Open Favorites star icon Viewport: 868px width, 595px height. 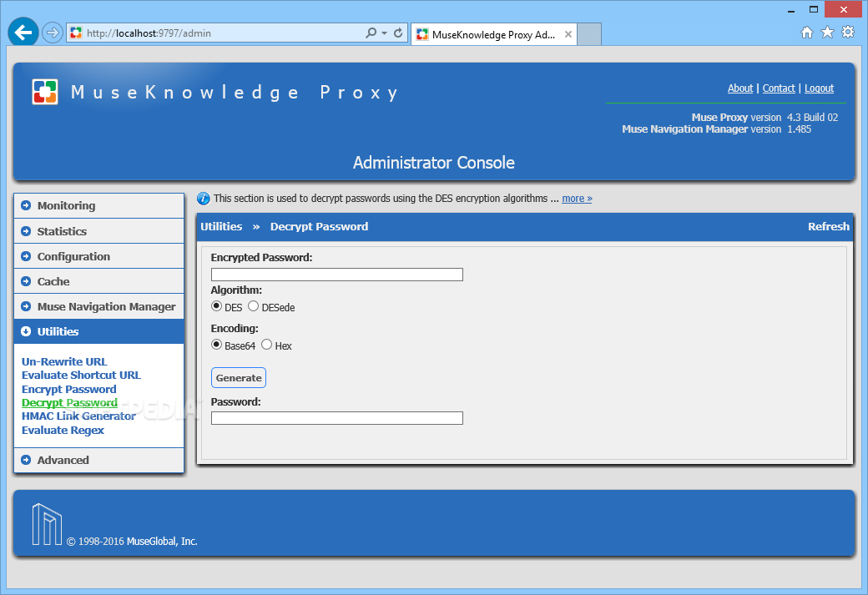pos(827,33)
